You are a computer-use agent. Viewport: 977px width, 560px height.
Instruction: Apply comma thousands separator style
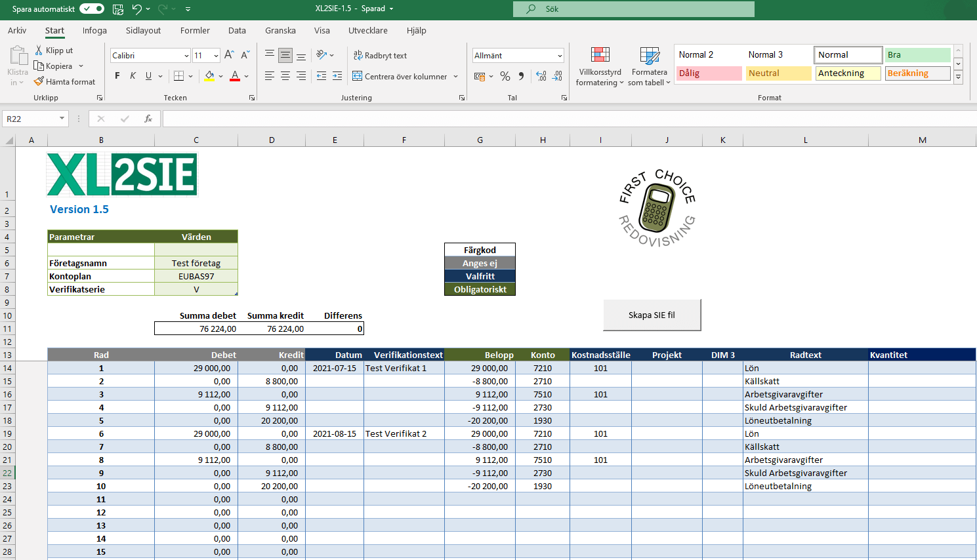[x=521, y=76]
